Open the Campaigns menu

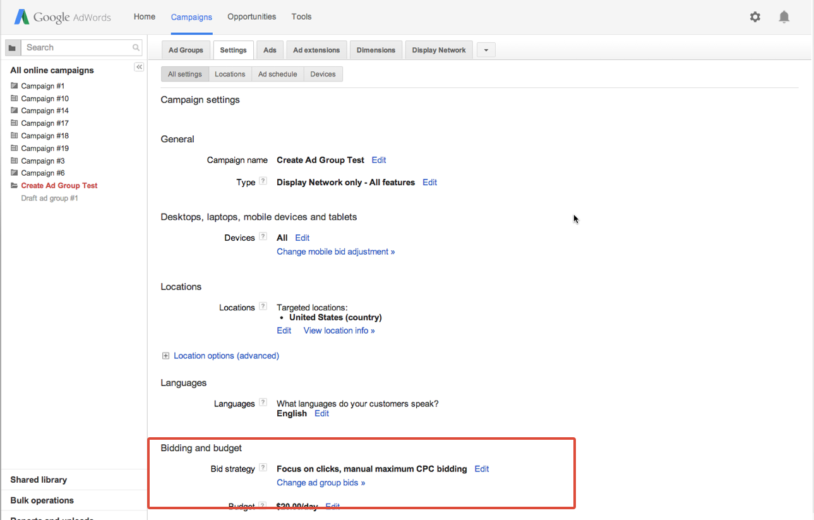pyautogui.click(x=192, y=17)
